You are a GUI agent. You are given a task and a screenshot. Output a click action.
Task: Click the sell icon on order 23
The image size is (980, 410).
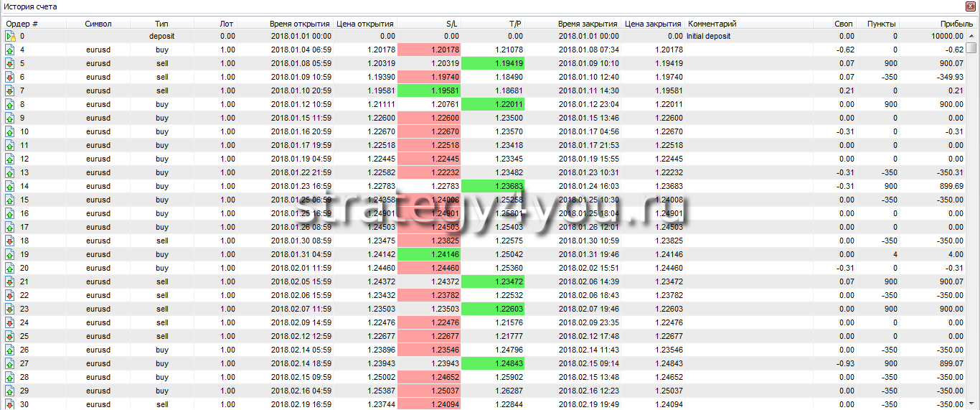pyautogui.click(x=10, y=309)
